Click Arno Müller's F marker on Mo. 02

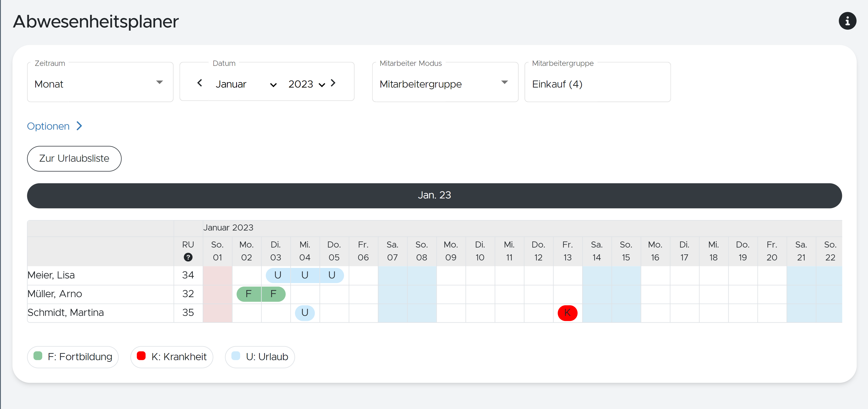(249, 294)
